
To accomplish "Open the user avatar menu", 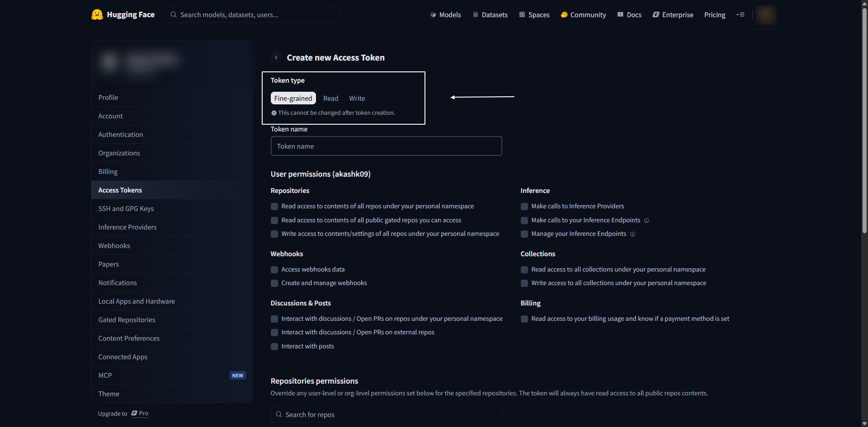I will click(766, 14).
